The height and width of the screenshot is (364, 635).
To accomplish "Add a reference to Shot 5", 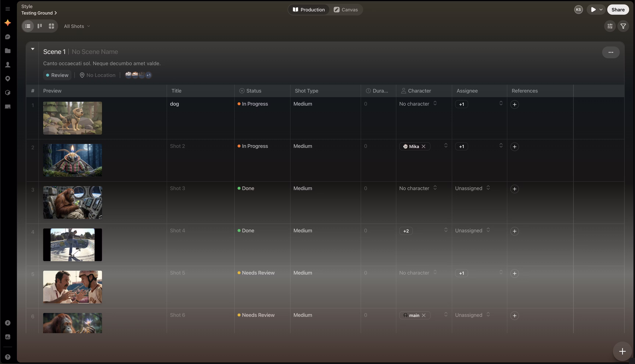I will (514, 273).
